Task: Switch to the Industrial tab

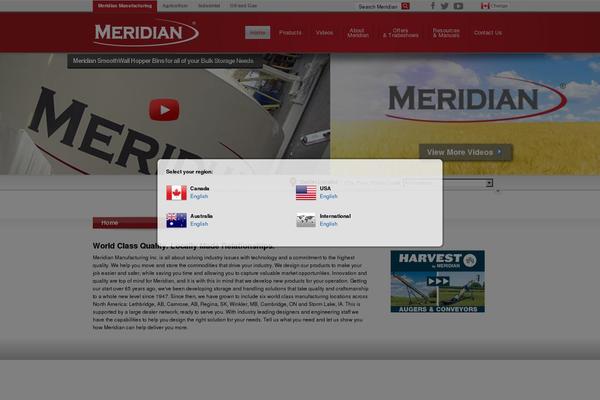Action: pyautogui.click(x=209, y=6)
